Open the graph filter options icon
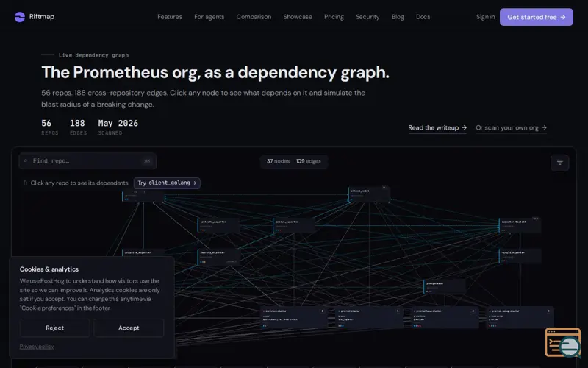 point(560,163)
